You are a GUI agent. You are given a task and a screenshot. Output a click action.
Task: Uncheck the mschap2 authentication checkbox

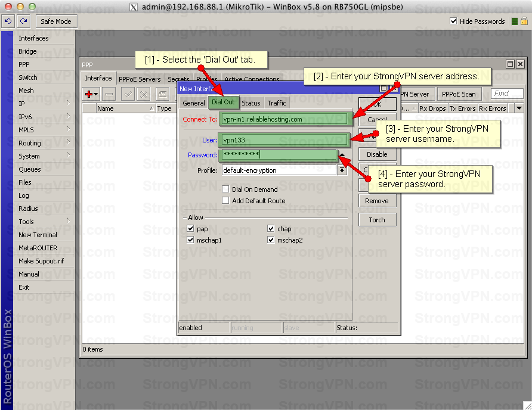(x=271, y=240)
